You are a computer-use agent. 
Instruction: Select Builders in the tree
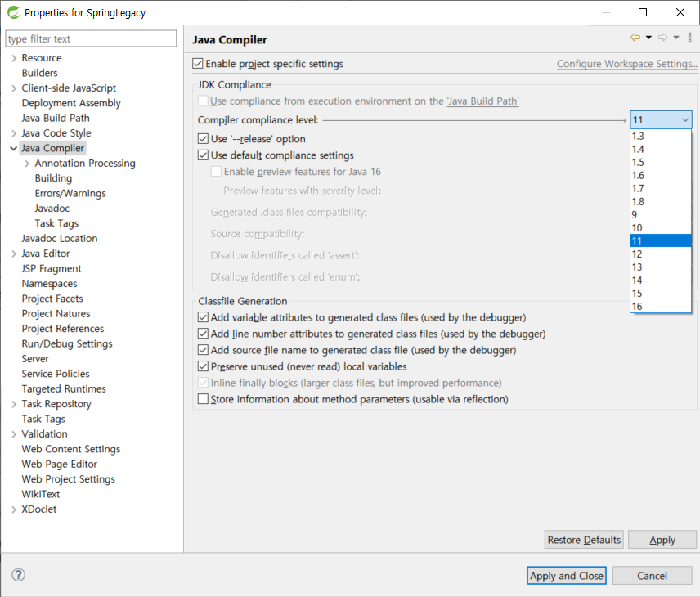(x=40, y=73)
